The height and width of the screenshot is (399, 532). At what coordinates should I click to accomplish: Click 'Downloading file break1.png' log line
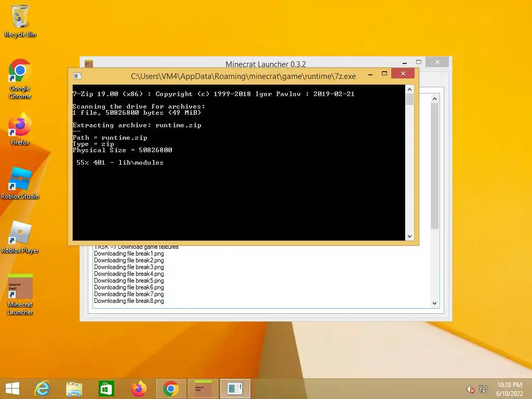[x=129, y=254]
